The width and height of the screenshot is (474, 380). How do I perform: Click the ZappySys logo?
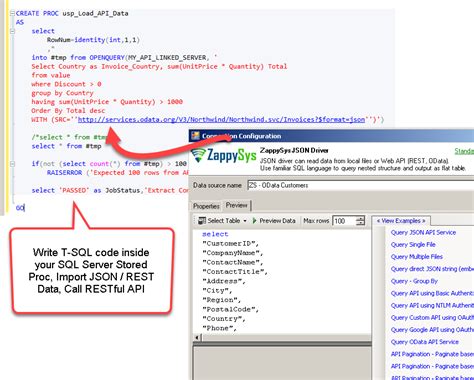(224, 155)
